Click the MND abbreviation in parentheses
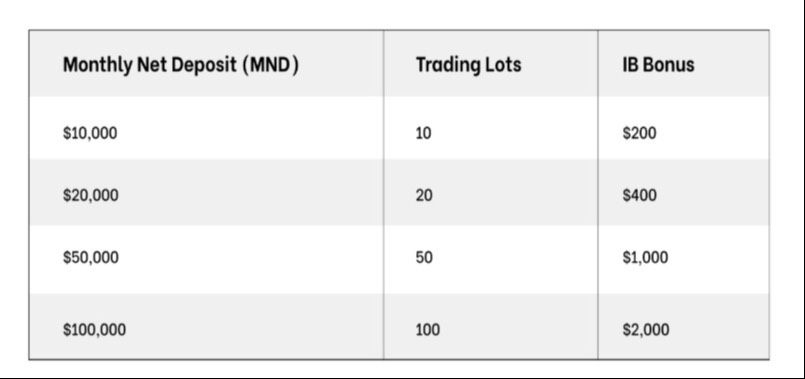 (x=270, y=65)
